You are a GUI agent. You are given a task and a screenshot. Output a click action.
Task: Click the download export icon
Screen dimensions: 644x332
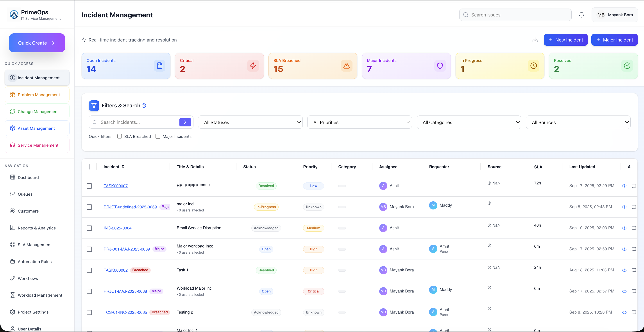pos(535,40)
